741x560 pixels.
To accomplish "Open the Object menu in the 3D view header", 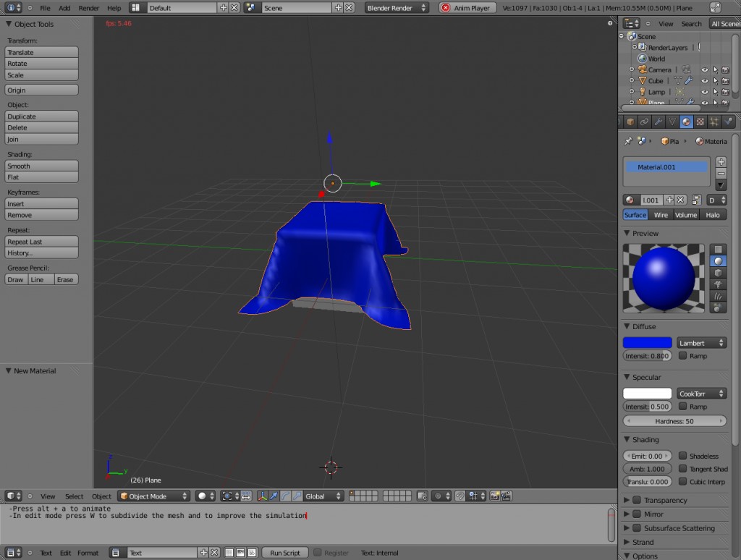I will click(101, 496).
